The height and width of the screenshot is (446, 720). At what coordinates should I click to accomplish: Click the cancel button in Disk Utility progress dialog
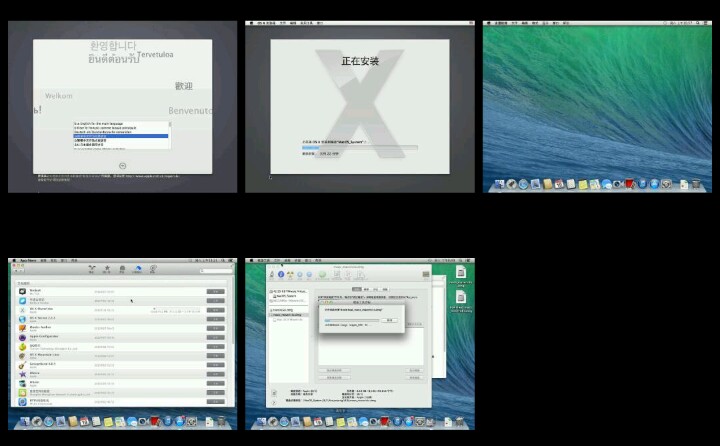(x=389, y=320)
